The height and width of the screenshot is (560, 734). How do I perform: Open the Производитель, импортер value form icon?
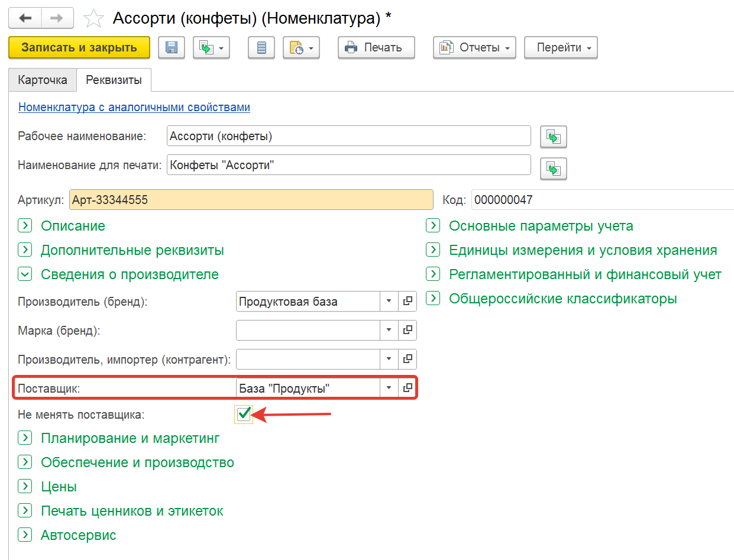(x=407, y=358)
